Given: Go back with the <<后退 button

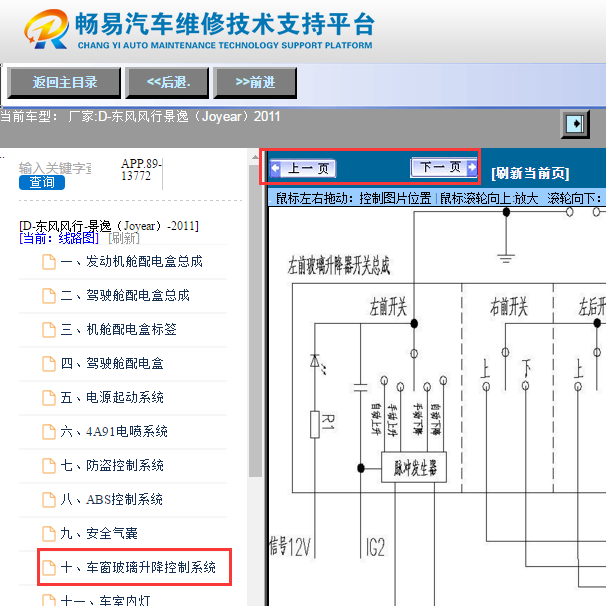Looking at the screenshot, I should [x=167, y=83].
